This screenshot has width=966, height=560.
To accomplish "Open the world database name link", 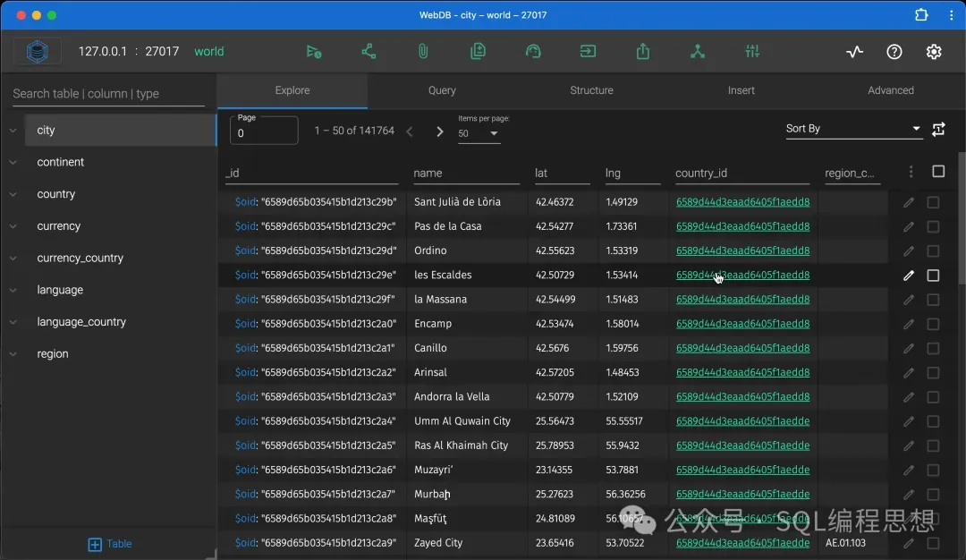I will [209, 51].
